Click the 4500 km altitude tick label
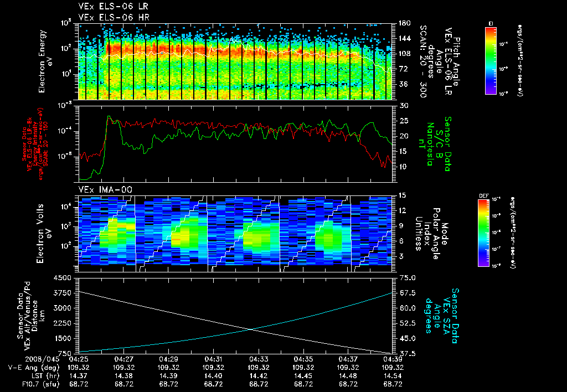Viewport: 567px width, 392px height. (x=62, y=278)
